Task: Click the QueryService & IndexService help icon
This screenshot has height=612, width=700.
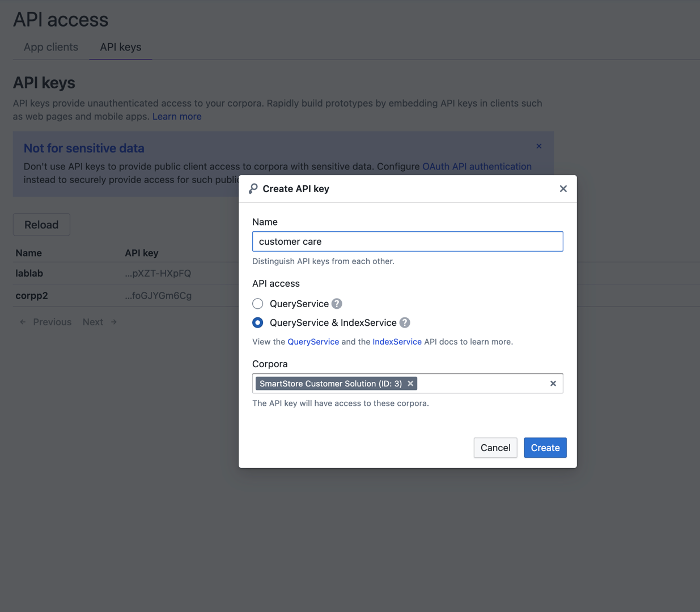Action: (x=405, y=322)
